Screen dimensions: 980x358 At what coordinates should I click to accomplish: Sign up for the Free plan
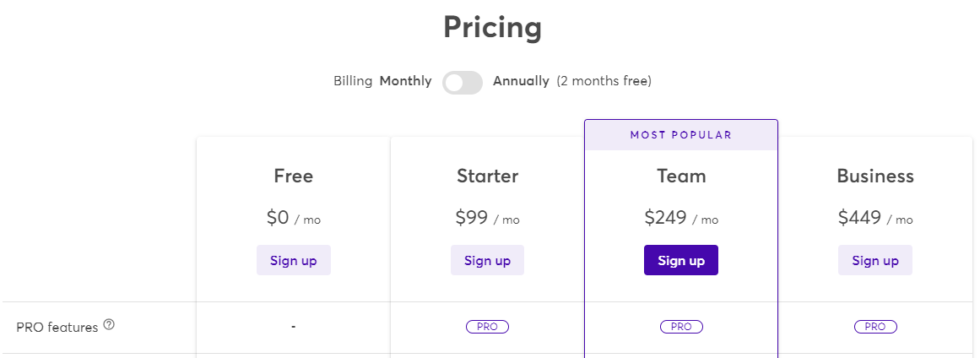pos(294,261)
